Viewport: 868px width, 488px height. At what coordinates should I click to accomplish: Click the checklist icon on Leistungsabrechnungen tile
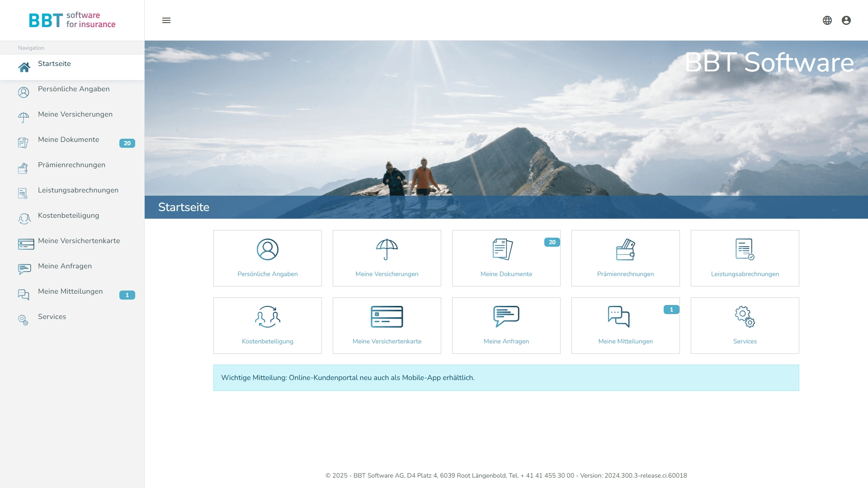coord(745,249)
